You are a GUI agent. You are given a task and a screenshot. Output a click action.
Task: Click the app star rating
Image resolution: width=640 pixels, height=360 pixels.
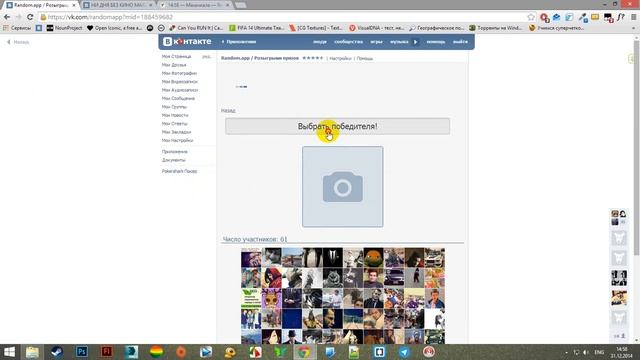(x=313, y=58)
